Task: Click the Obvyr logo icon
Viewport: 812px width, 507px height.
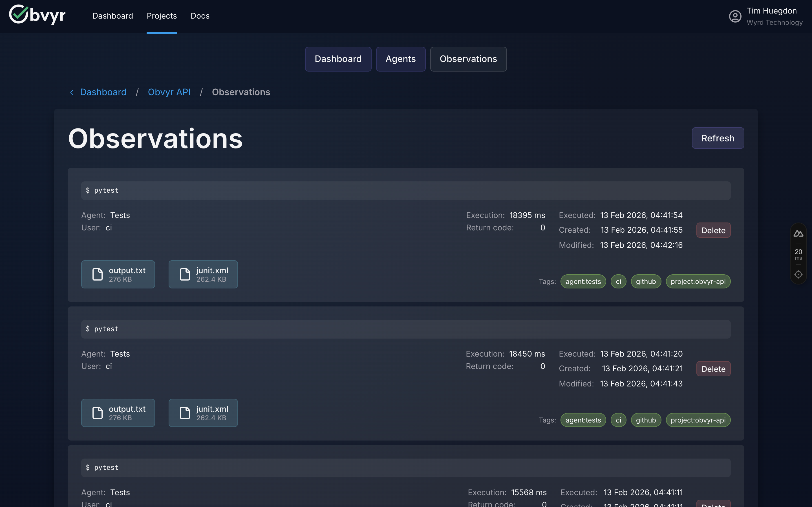Action: click(x=18, y=14)
